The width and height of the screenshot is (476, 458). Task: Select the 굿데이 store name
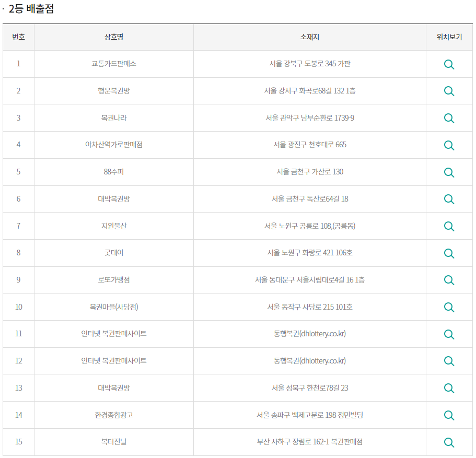point(114,253)
